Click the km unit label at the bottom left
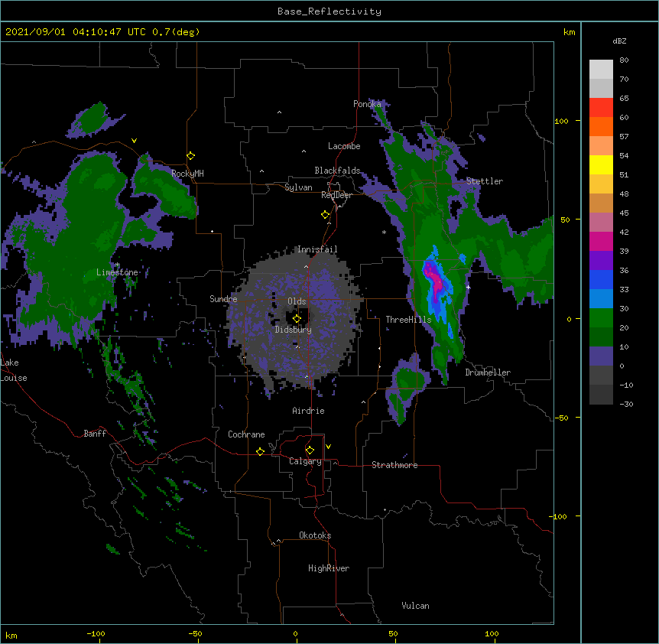Viewport: 659px width, 644px height. point(11,636)
